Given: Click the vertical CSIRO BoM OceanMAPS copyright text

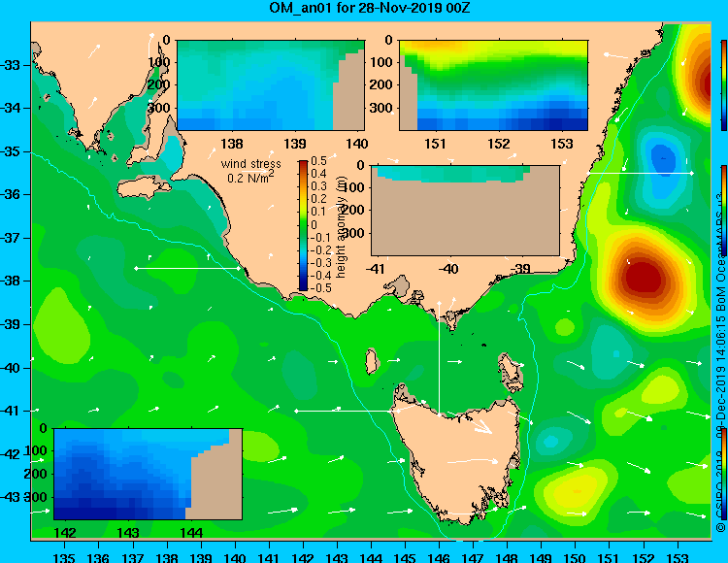Looking at the screenshot, I should click(721, 362).
